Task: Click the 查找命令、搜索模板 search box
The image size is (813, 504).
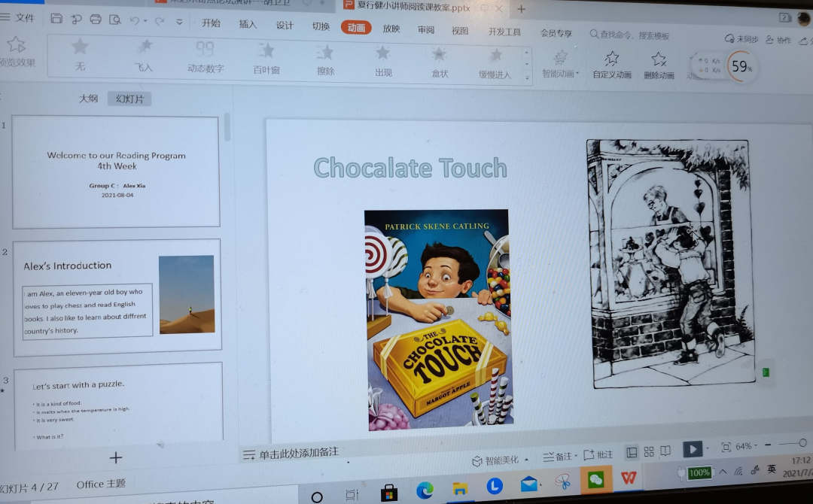Action: [x=629, y=35]
